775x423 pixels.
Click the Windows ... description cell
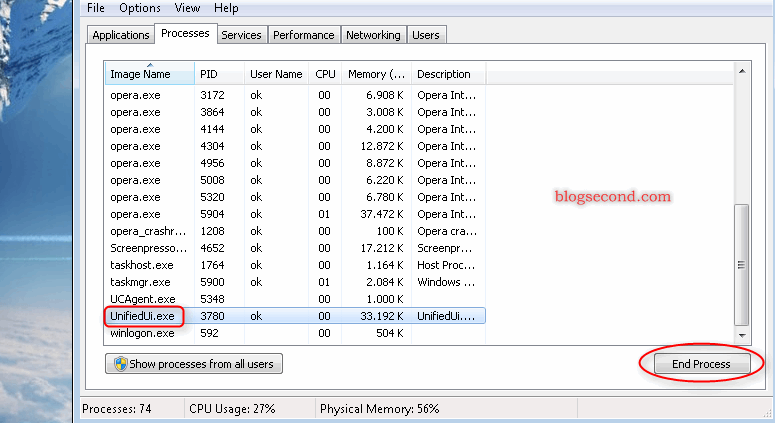pos(446,282)
